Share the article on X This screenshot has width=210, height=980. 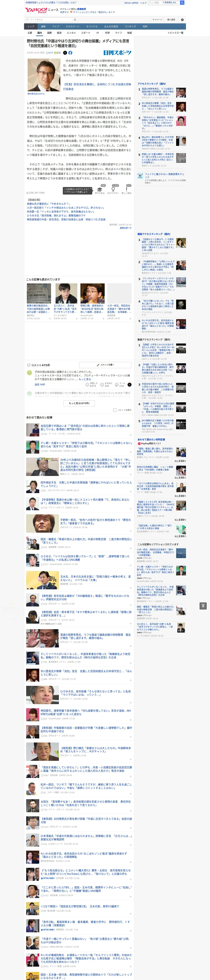(x=65, y=53)
